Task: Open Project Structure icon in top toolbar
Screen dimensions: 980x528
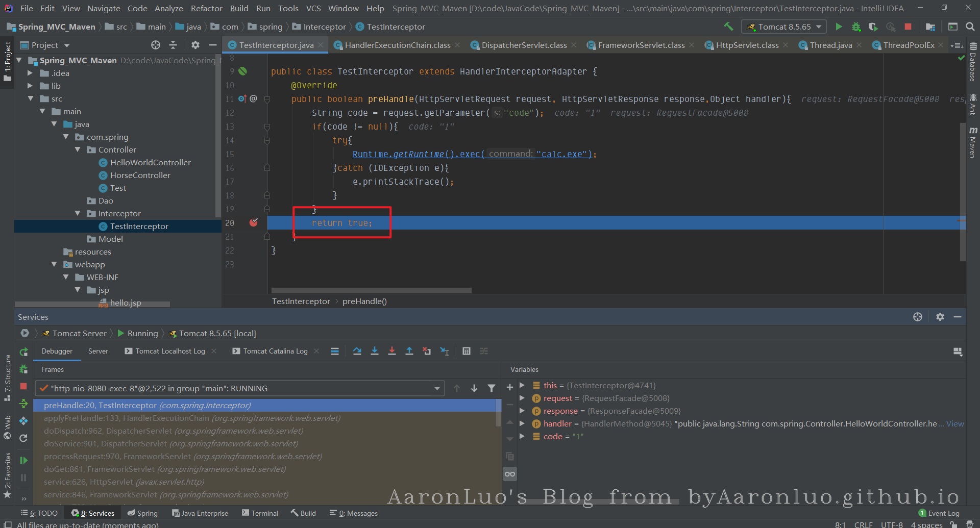Action: pyautogui.click(x=930, y=27)
